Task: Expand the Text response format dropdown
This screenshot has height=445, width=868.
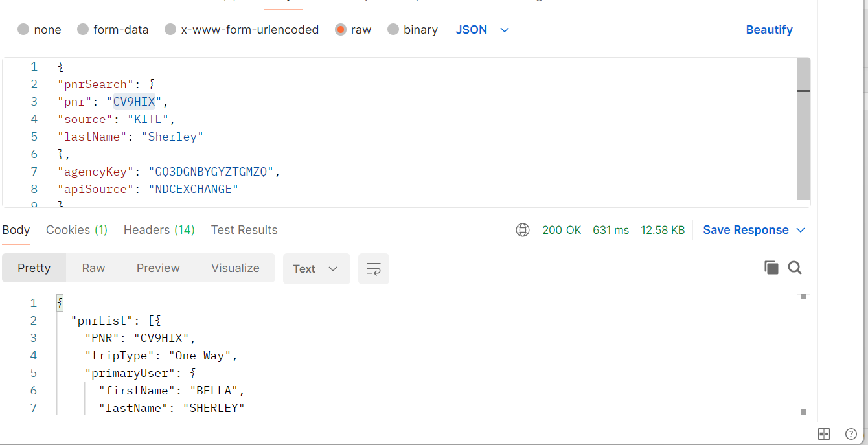Action: point(316,269)
